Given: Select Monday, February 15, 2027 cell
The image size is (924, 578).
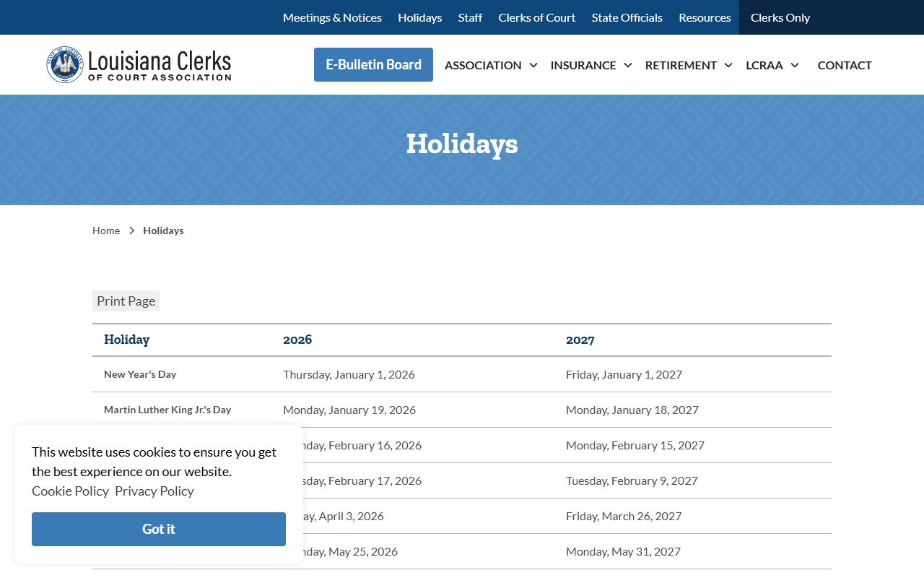Looking at the screenshot, I should coord(635,445).
